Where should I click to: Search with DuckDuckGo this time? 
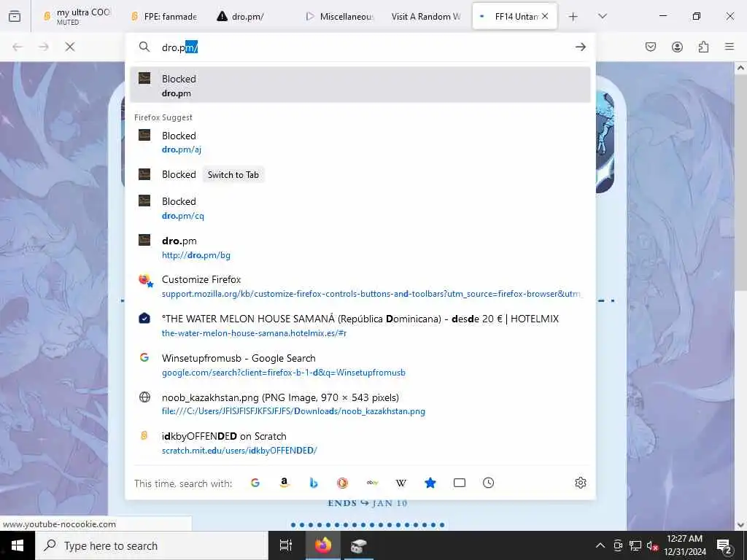coord(343,483)
